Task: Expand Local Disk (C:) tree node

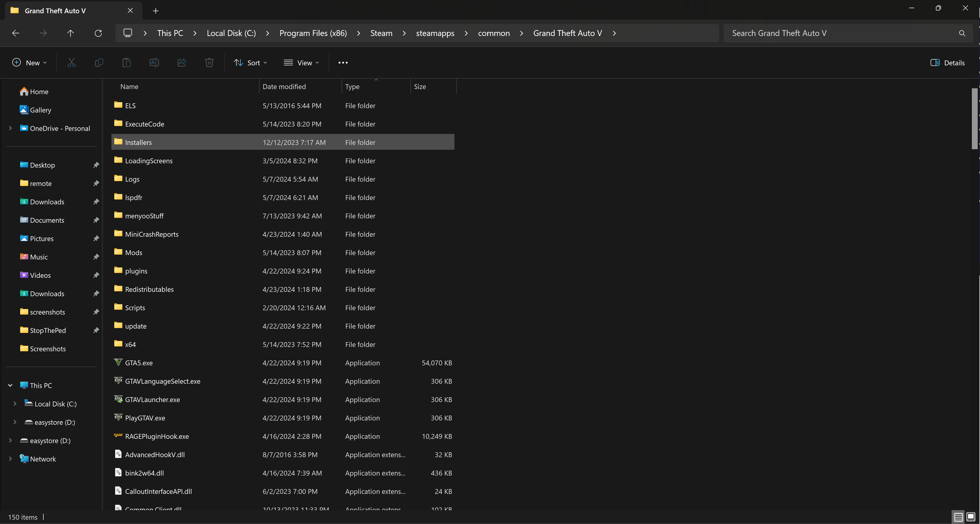Action: pos(15,403)
